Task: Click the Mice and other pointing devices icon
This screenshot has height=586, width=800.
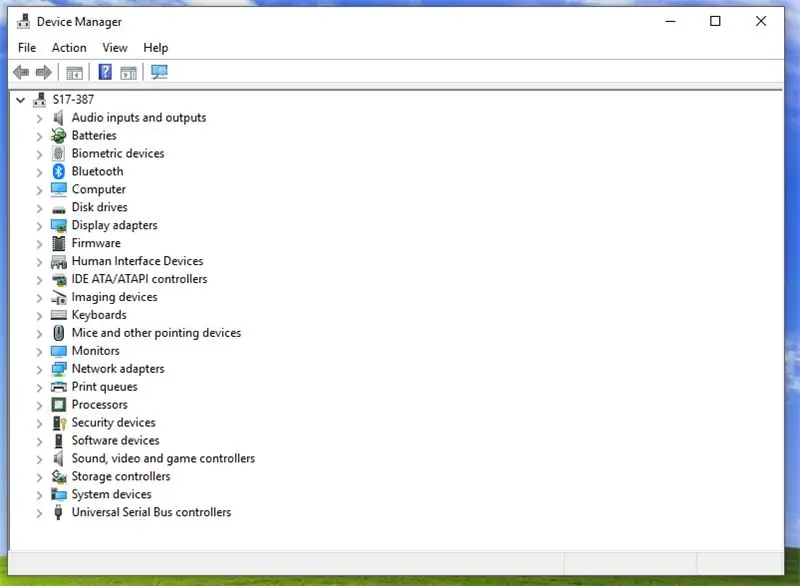Action: (59, 333)
